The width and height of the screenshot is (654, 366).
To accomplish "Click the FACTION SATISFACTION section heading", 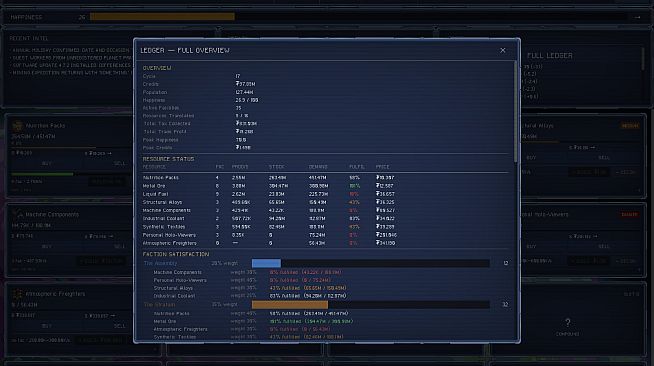I will pos(176,254).
